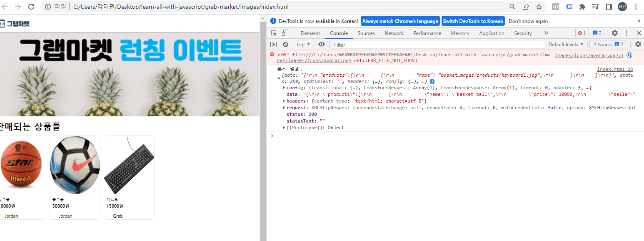The width and height of the screenshot is (644, 241).
Task: Click the soccer ball product image
Action: coord(75,165)
